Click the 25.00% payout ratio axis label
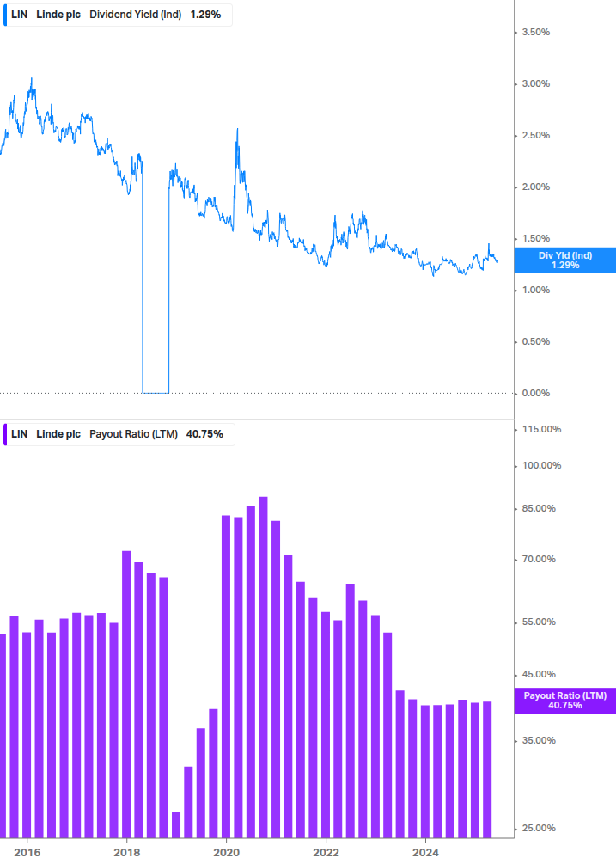The image size is (616, 864). click(539, 828)
